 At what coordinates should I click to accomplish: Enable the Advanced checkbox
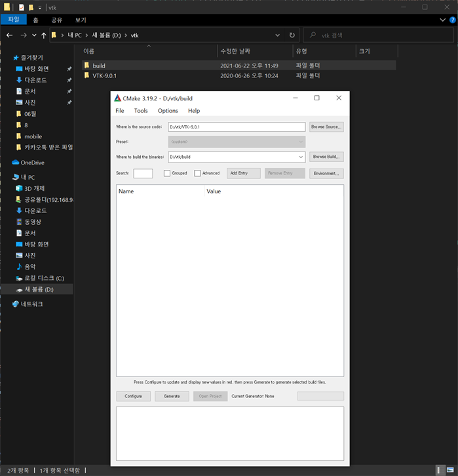click(197, 173)
